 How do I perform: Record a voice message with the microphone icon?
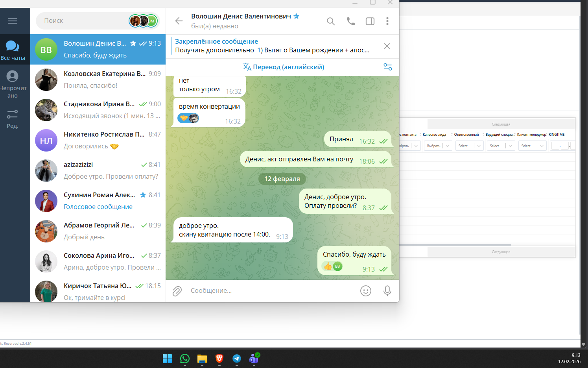point(387,291)
